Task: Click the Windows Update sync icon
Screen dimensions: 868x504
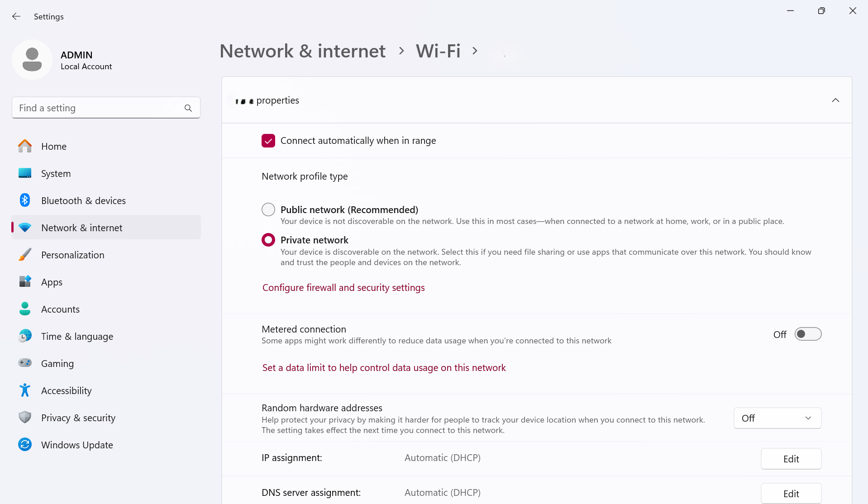Action: (x=25, y=445)
